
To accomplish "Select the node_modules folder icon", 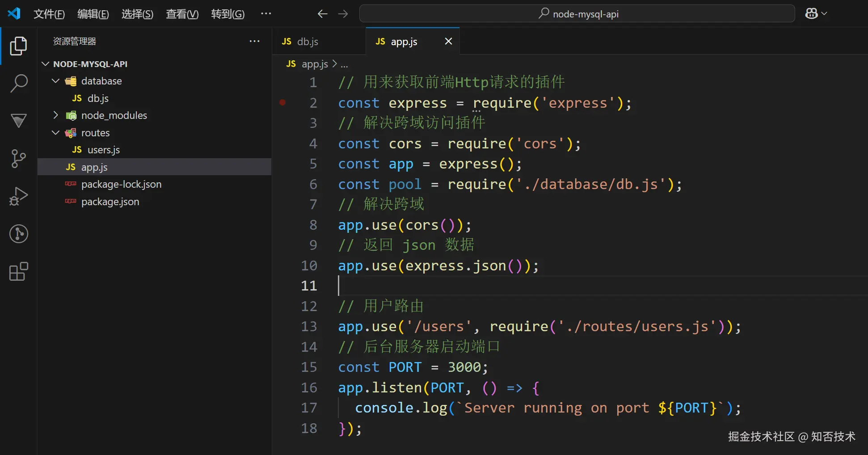I will tap(71, 116).
